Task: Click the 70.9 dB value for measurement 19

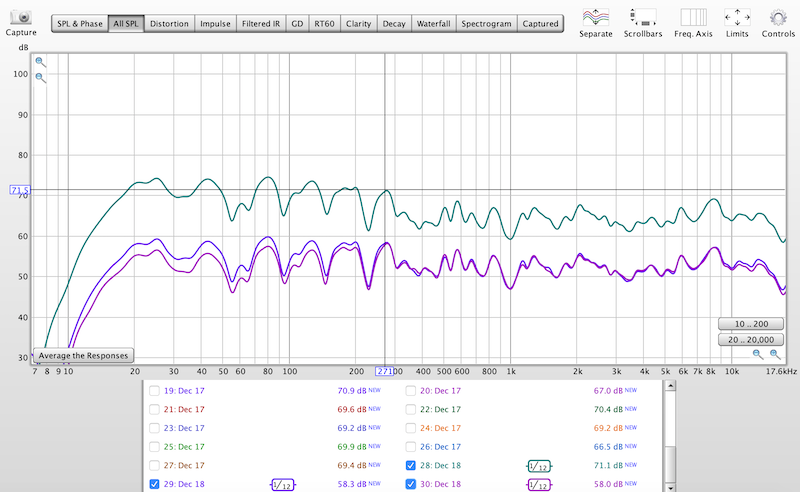Action: (352, 391)
